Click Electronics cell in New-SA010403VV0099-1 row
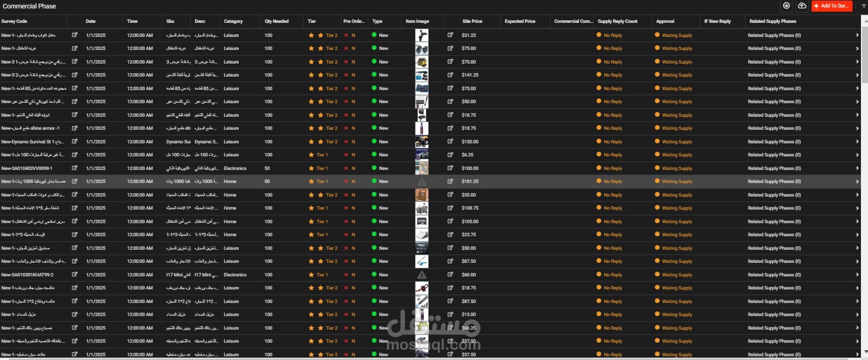The height and width of the screenshot is (360, 868). 235,168
